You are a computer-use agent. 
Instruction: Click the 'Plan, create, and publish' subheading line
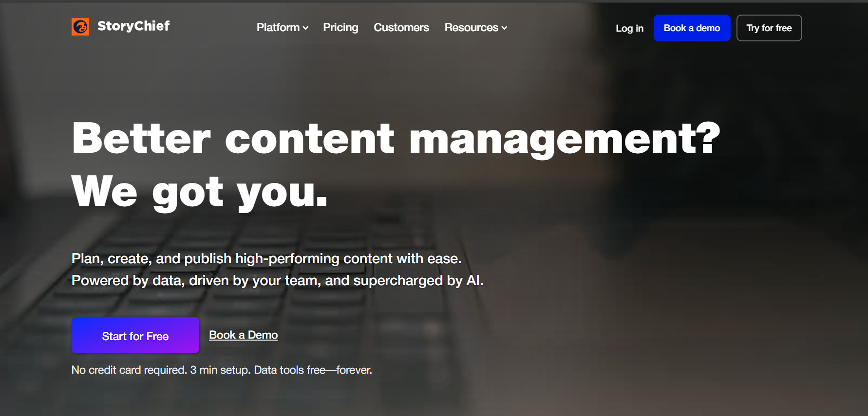[x=266, y=258]
